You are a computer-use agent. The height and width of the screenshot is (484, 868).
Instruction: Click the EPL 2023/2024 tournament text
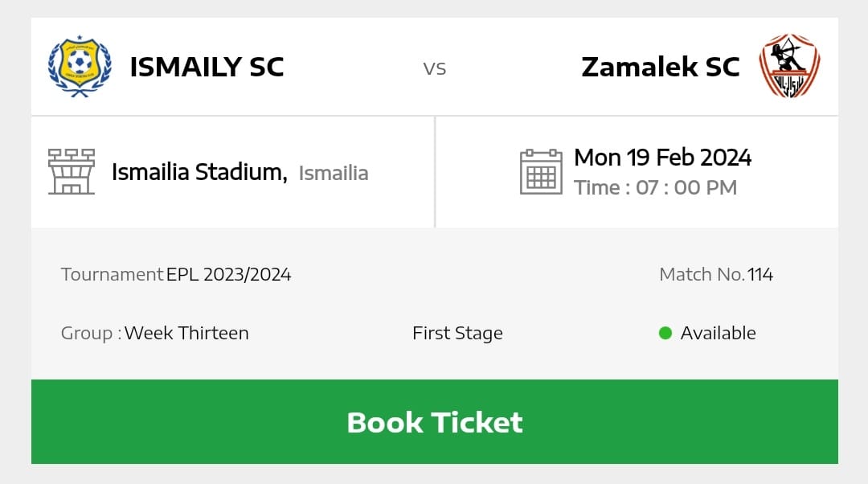228,274
